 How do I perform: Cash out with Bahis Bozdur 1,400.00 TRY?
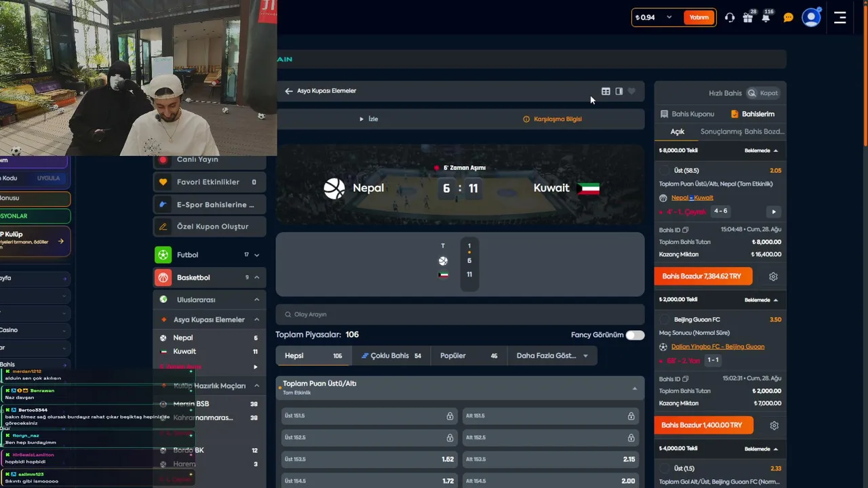pyautogui.click(x=704, y=426)
